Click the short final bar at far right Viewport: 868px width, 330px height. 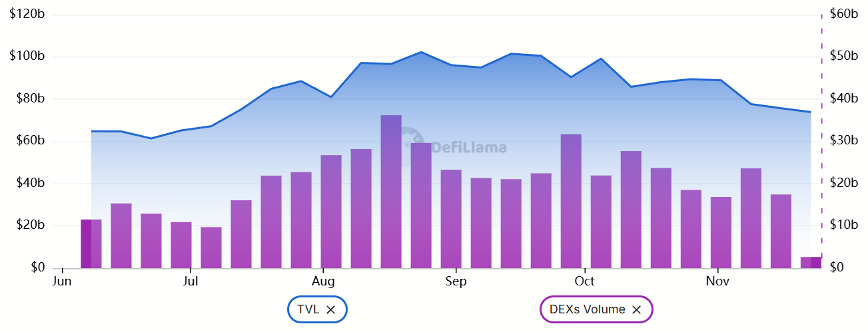pos(811,262)
